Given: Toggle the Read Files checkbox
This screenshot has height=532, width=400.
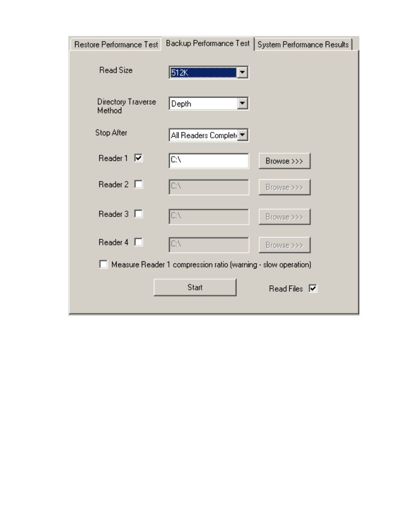Looking at the screenshot, I should coord(313,288).
